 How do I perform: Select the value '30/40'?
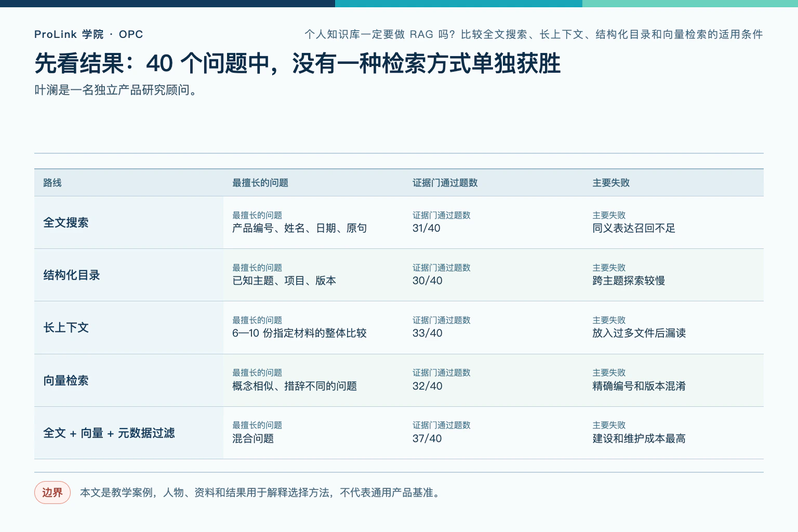(x=428, y=281)
